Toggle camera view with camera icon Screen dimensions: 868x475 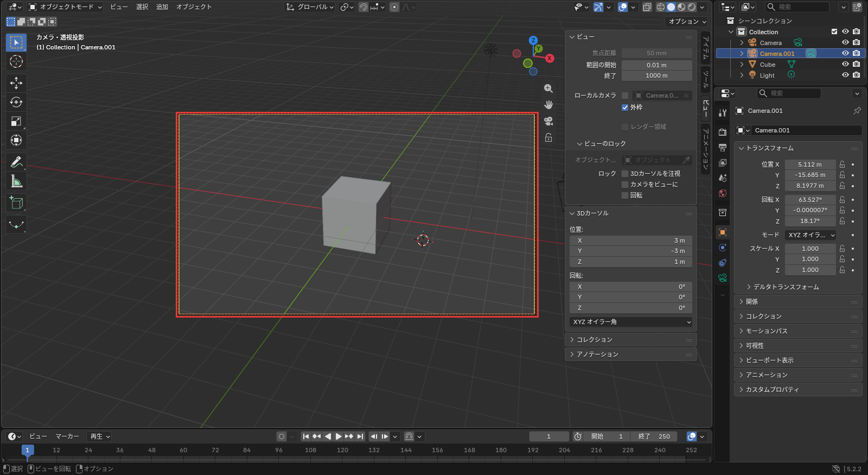tap(548, 121)
